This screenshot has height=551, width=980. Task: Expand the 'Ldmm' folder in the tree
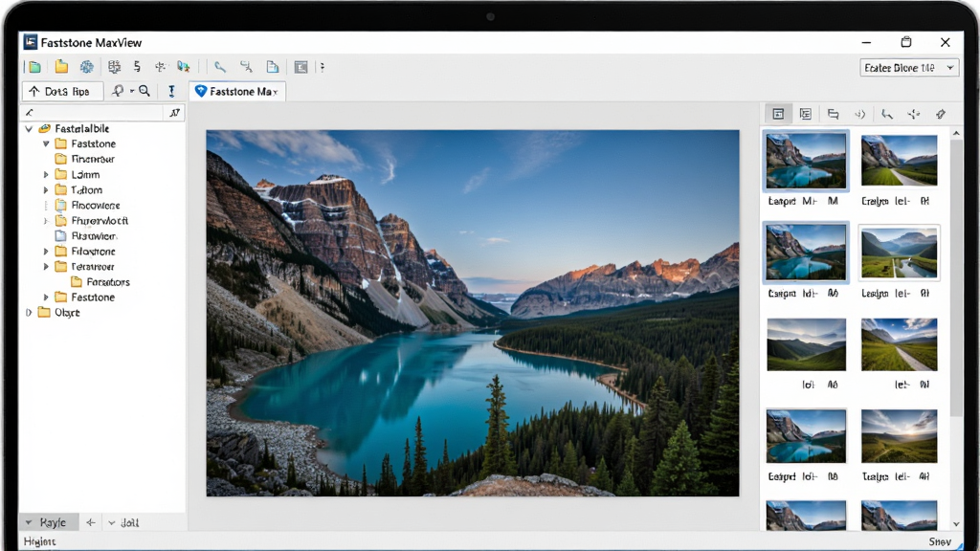click(x=46, y=175)
